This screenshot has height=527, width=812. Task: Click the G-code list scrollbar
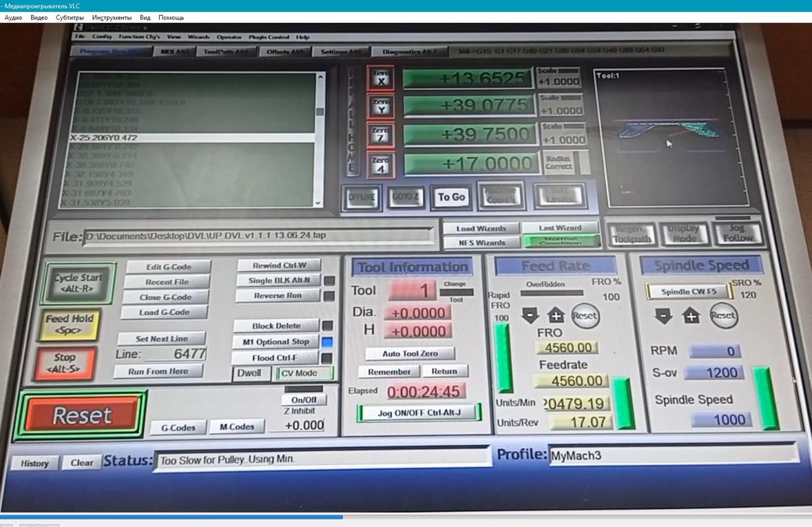pos(320,139)
